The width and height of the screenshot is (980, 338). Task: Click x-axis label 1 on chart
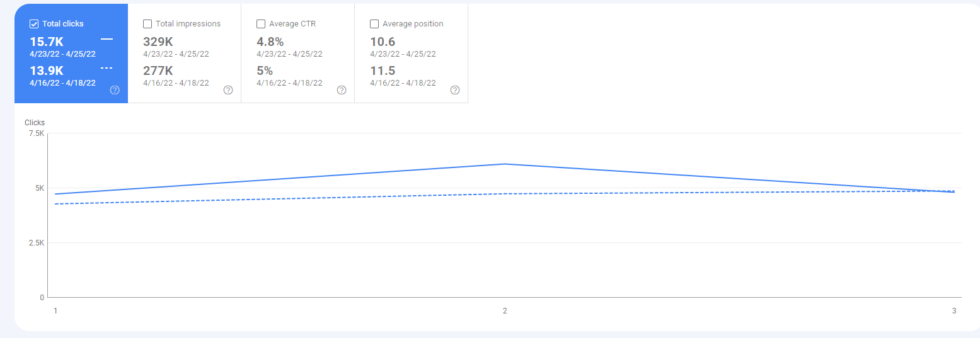coord(55,311)
